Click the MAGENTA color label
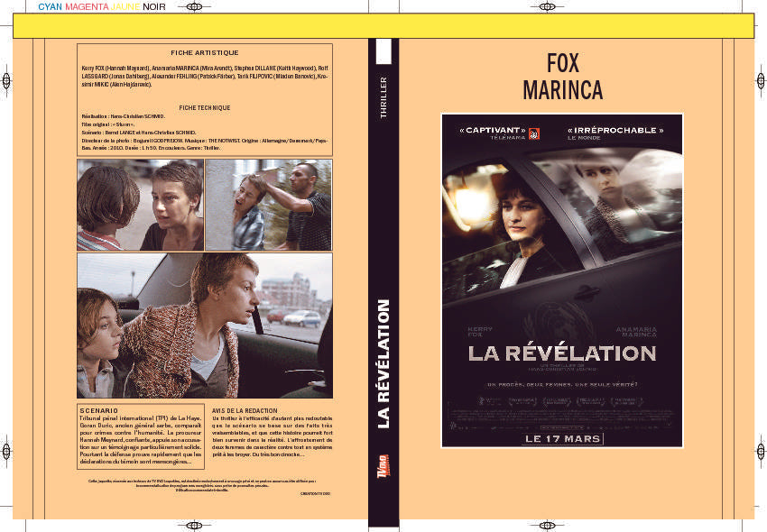 [87, 7]
